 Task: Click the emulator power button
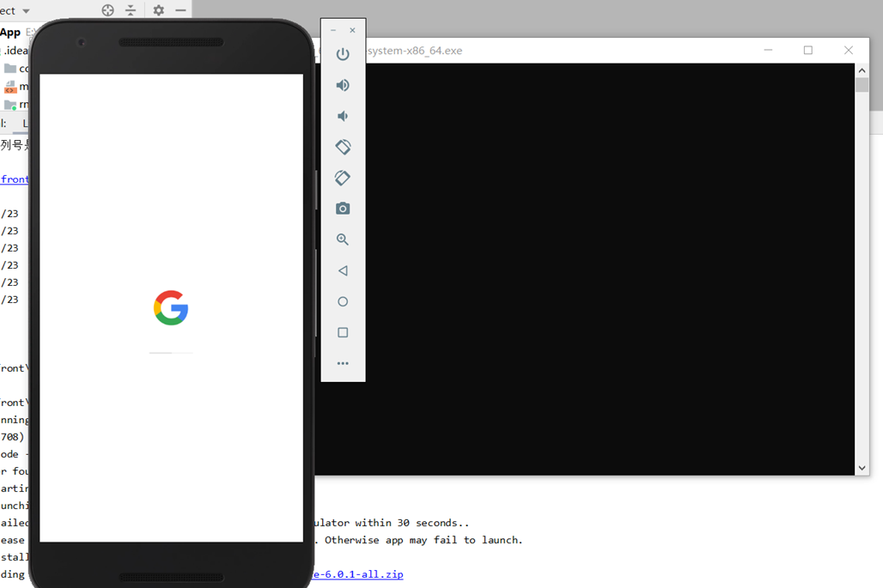click(x=343, y=54)
